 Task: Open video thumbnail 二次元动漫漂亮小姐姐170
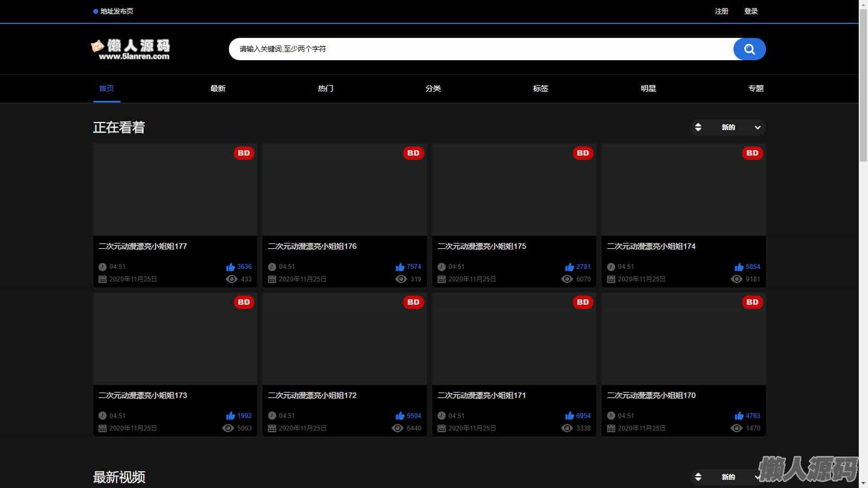(684, 339)
